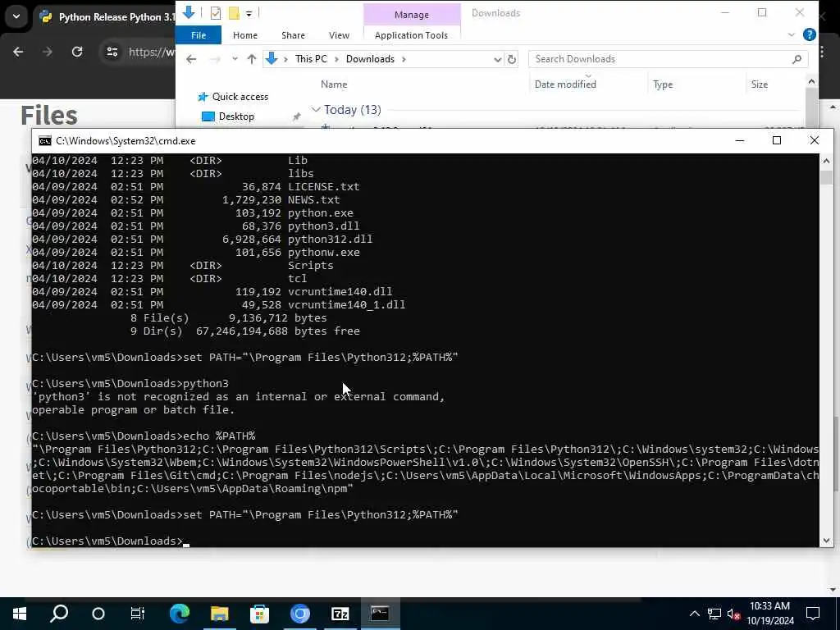Open 7-Zip from taskbar
840x630 pixels.
340,614
